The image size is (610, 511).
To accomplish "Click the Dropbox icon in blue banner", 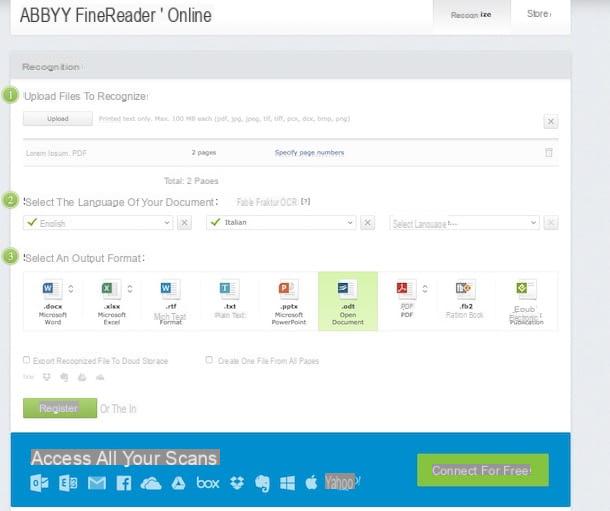I will 237,483.
